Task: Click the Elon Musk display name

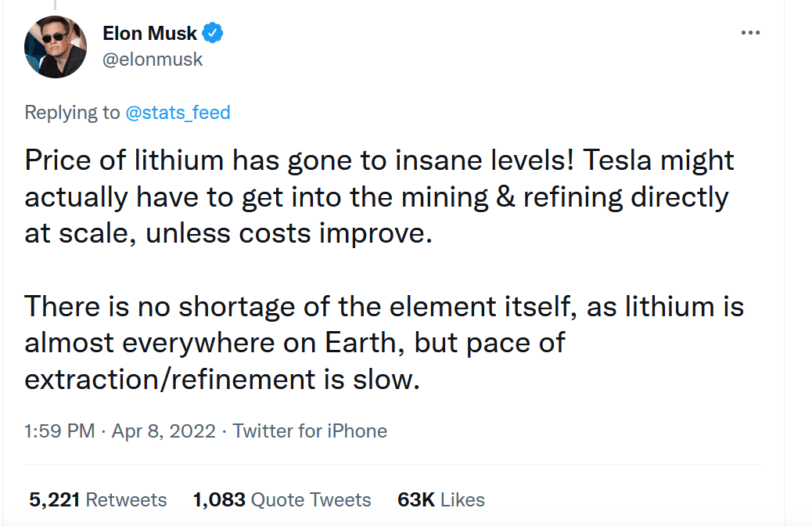Action: point(149,33)
